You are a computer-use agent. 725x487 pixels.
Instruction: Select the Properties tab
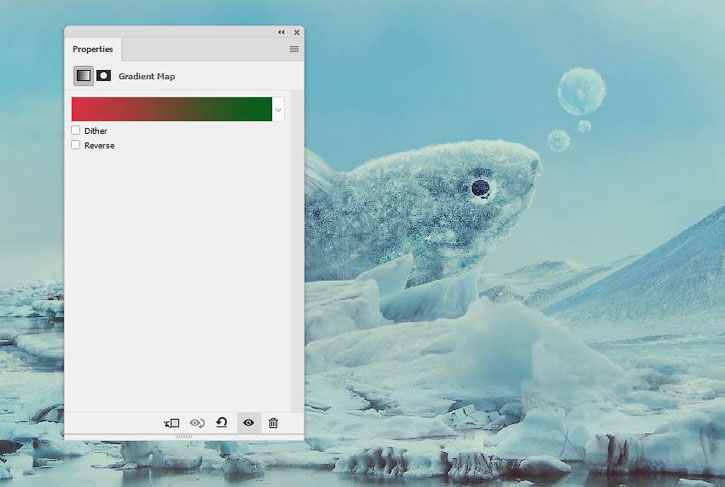click(x=92, y=49)
